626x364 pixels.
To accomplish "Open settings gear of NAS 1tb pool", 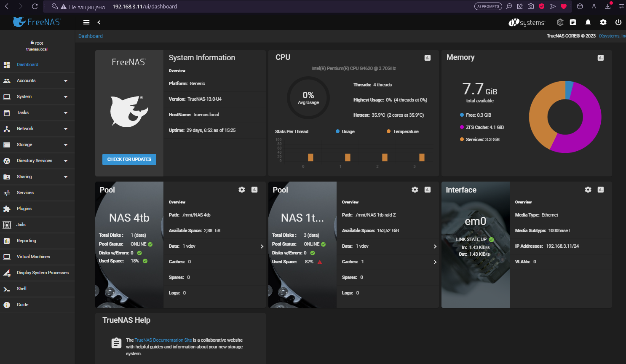I will [x=415, y=190].
